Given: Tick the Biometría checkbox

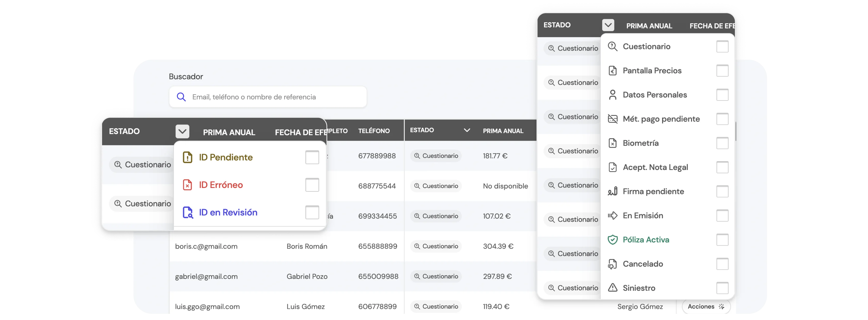Looking at the screenshot, I should (x=722, y=143).
